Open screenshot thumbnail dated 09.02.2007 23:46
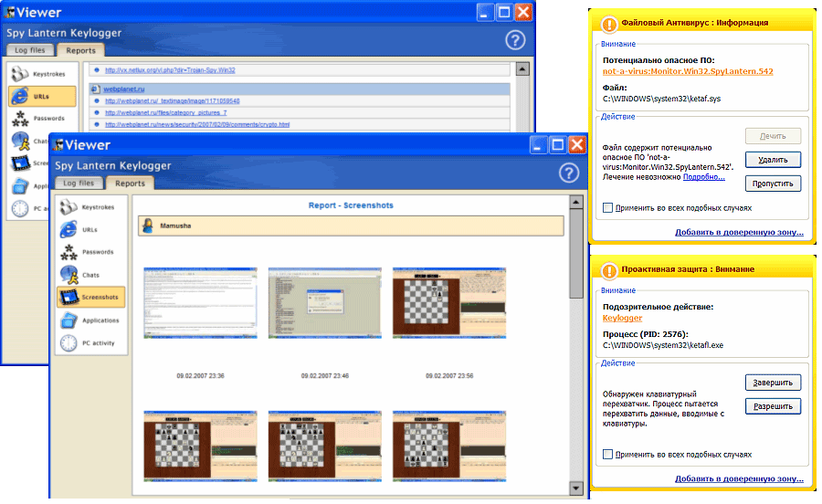Viewport: 822px width, 504px height. [325, 303]
